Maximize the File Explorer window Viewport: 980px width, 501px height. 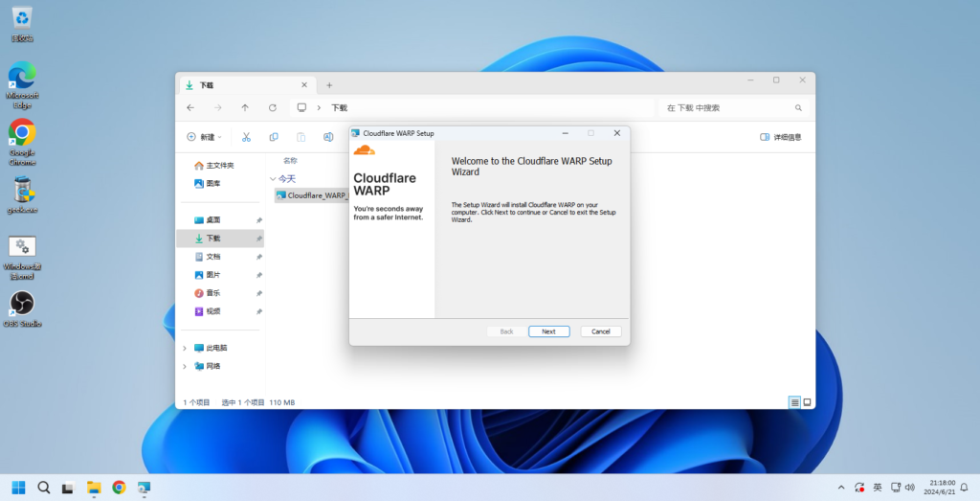tap(776, 80)
